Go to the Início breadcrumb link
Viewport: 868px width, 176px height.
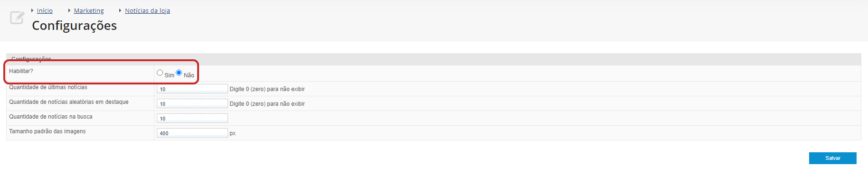[x=45, y=10]
